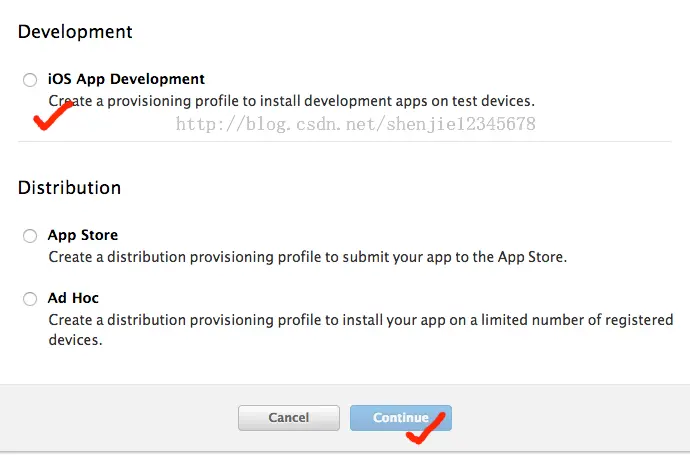The height and width of the screenshot is (463, 690).
Task: Choose the App Store radio option
Action: coord(30,235)
